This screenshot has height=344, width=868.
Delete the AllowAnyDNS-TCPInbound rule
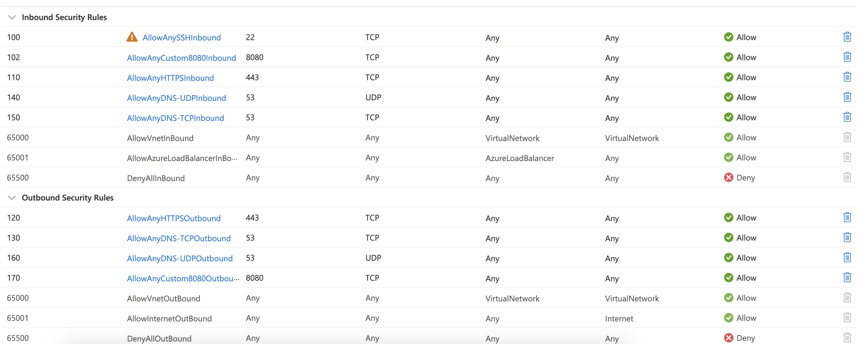pyautogui.click(x=847, y=117)
